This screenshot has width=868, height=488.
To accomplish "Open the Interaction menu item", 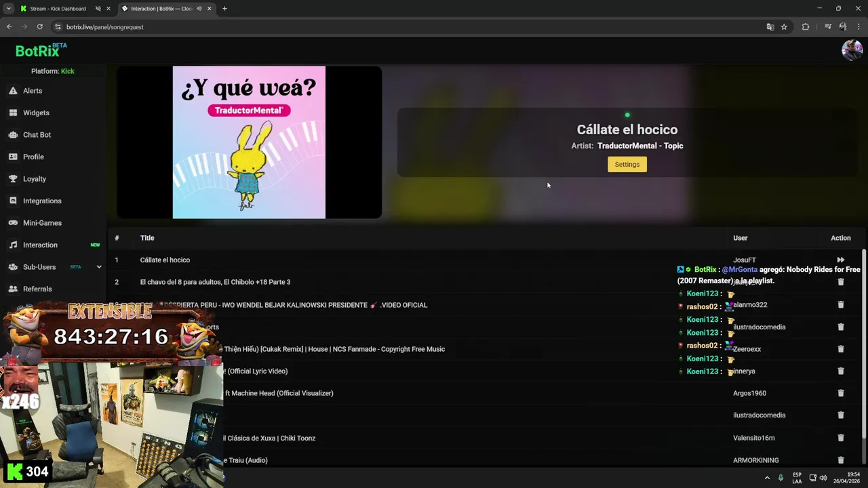I will click(x=40, y=245).
